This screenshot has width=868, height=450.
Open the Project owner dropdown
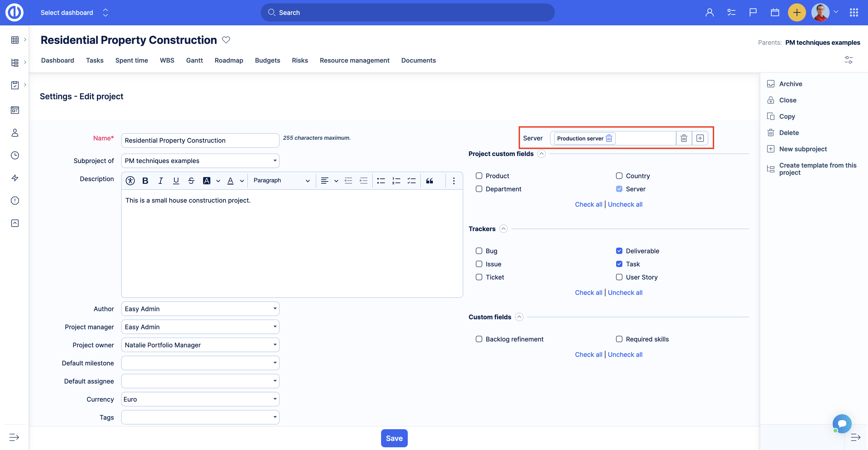200,345
